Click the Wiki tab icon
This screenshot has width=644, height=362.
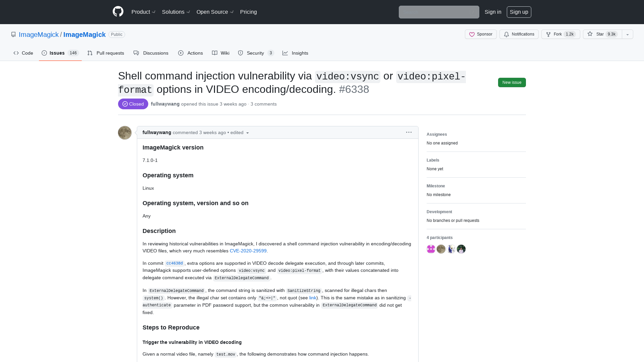pyautogui.click(x=215, y=53)
